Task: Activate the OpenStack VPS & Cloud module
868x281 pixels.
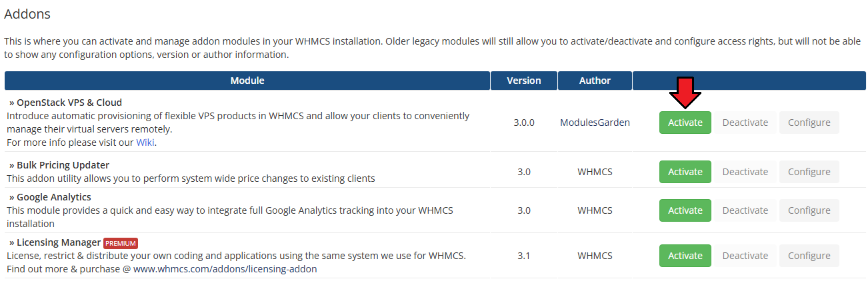Action: point(685,123)
